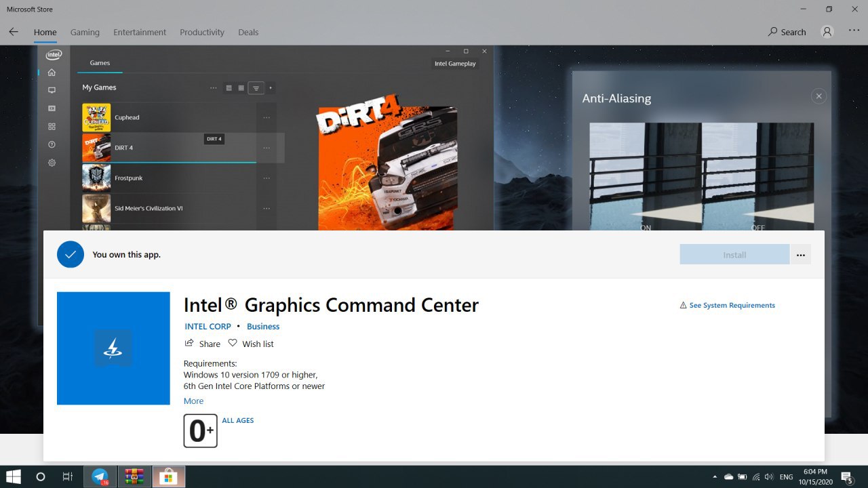Click the Anti-Aliasing ON preview image

tap(646, 176)
